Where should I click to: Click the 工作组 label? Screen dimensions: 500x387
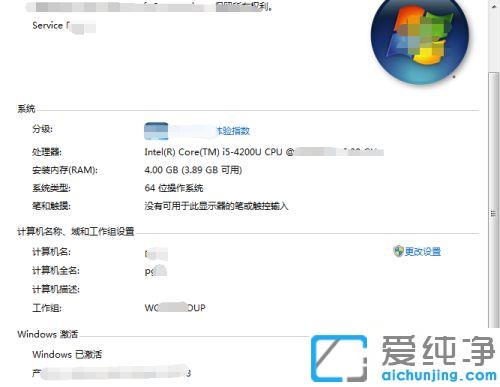pyautogui.click(x=47, y=308)
